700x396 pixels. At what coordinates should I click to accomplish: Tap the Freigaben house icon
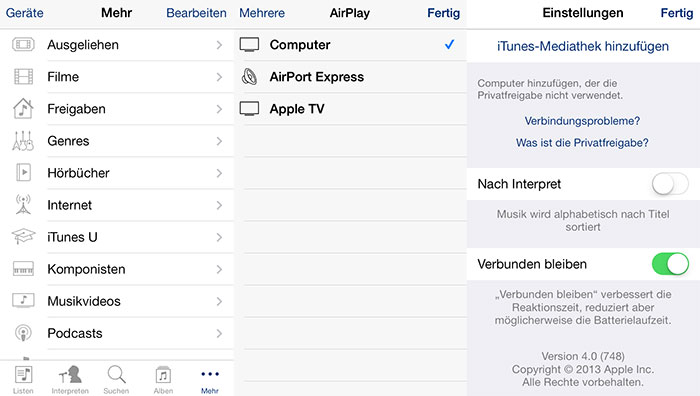pos(23,108)
